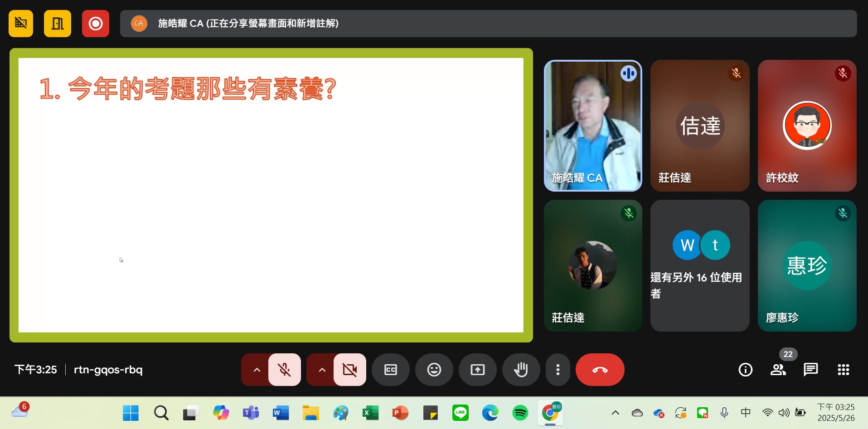This screenshot has height=429, width=868.
Task: Open the activities grid icon
Action: 843,370
